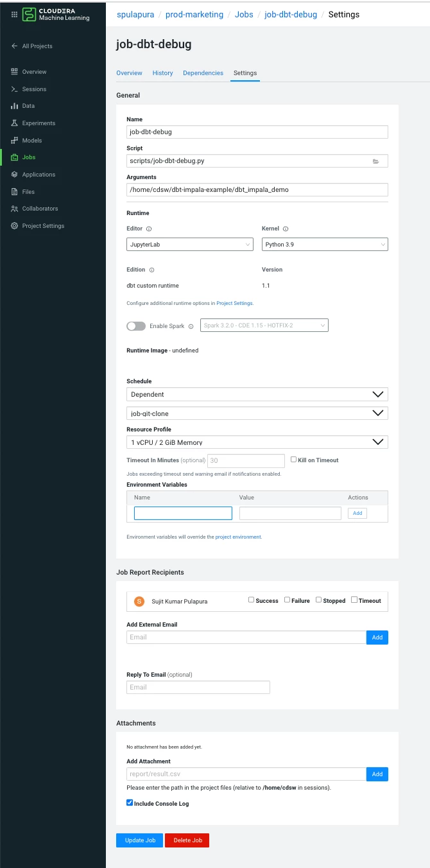Check the Failure notification box
Viewport: 430px width, 868px height.
pyautogui.click(x=288, y=600)
